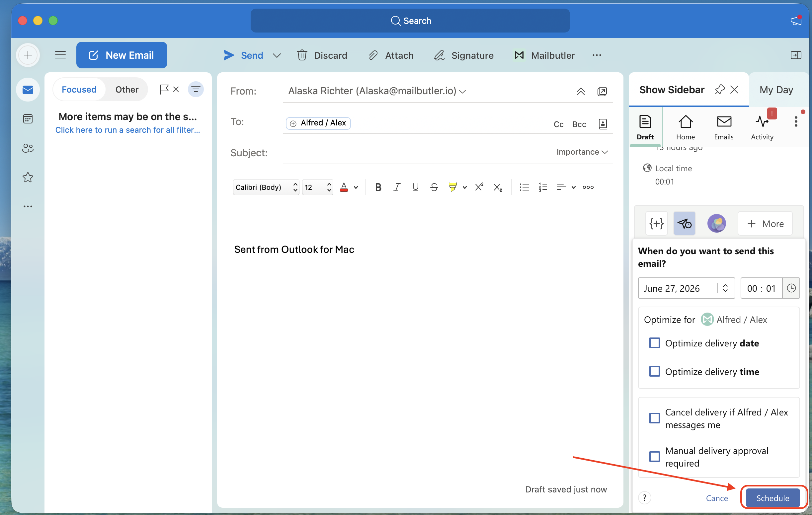Image resolution: width=812 pixels, height=515 pixels.
Task: Pin the Show Sidebar panel
Action: click(x=720, y=90)
